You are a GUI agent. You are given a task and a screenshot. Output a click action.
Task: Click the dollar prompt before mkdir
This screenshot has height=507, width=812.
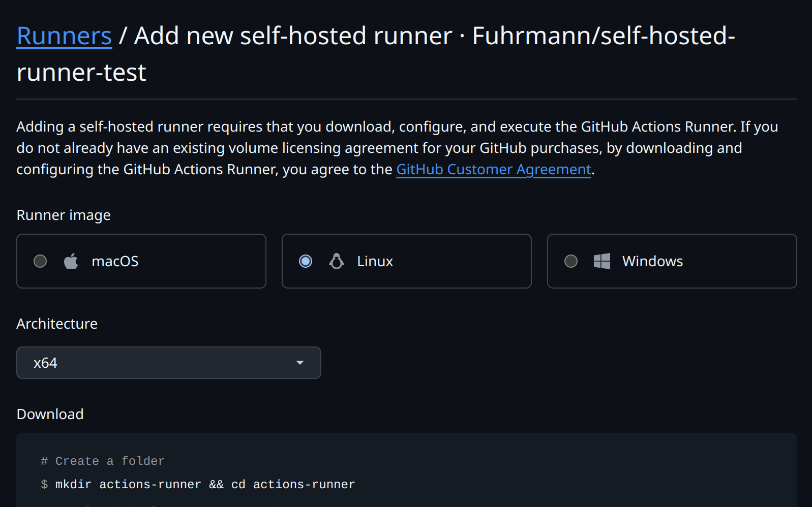[44, 485]
